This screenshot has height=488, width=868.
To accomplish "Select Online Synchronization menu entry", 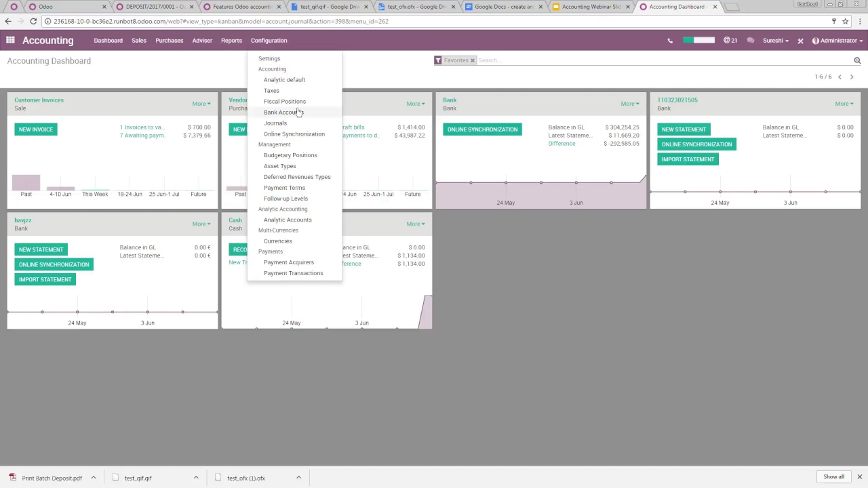I will coord(294,134).
